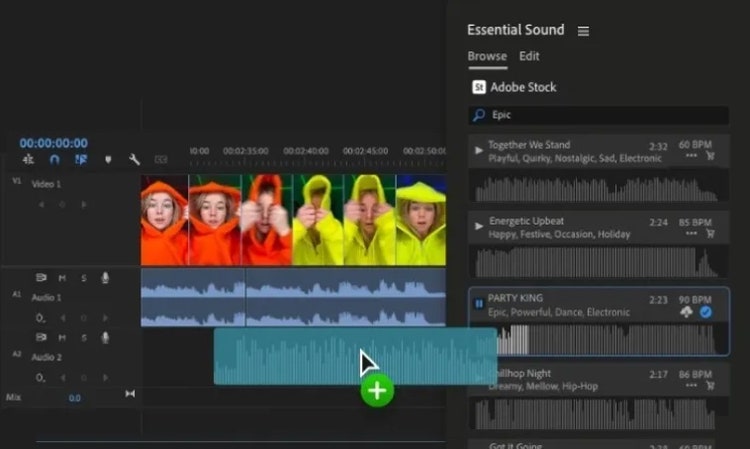Click the cloud download icon on PARTY KING

[x=688, y=312]
